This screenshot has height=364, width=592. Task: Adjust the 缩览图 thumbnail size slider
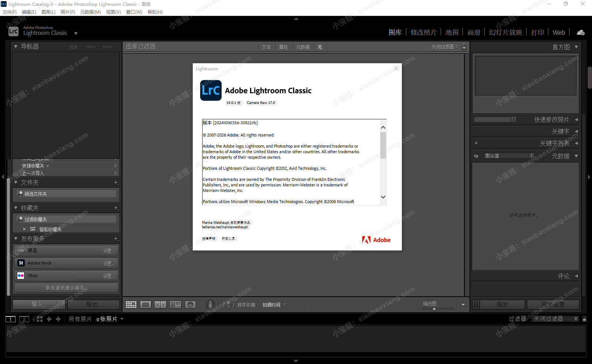tap(434, 309)
